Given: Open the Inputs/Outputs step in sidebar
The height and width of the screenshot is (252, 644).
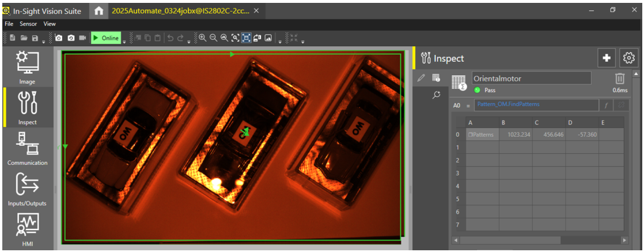Looking at the screenshot, I should click(28, 189).
